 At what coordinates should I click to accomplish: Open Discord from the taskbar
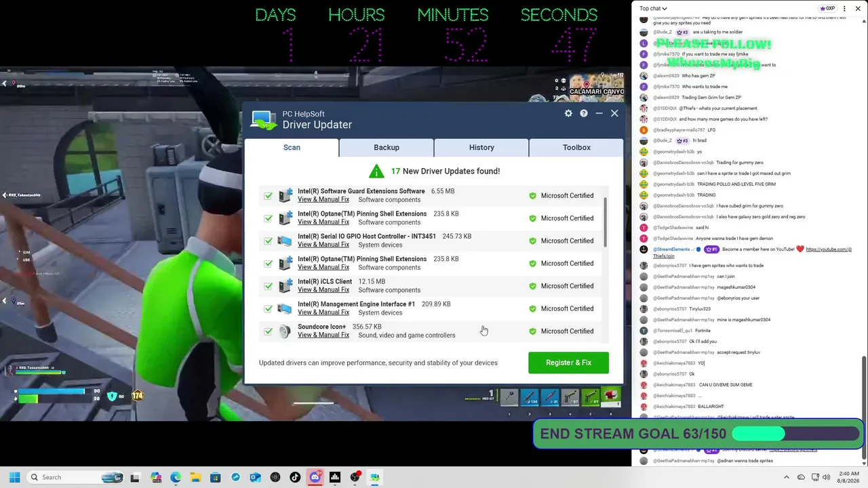[x=315, y=477]
